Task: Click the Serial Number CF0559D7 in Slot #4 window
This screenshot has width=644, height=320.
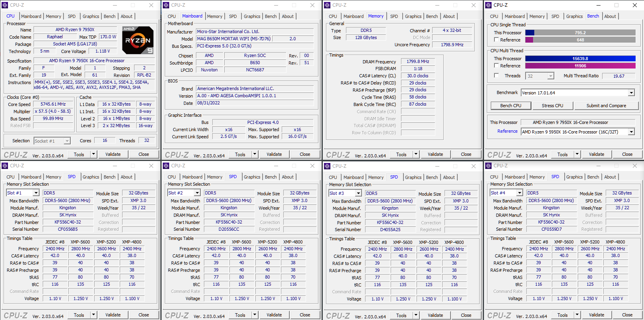Action: click(551, 229)
